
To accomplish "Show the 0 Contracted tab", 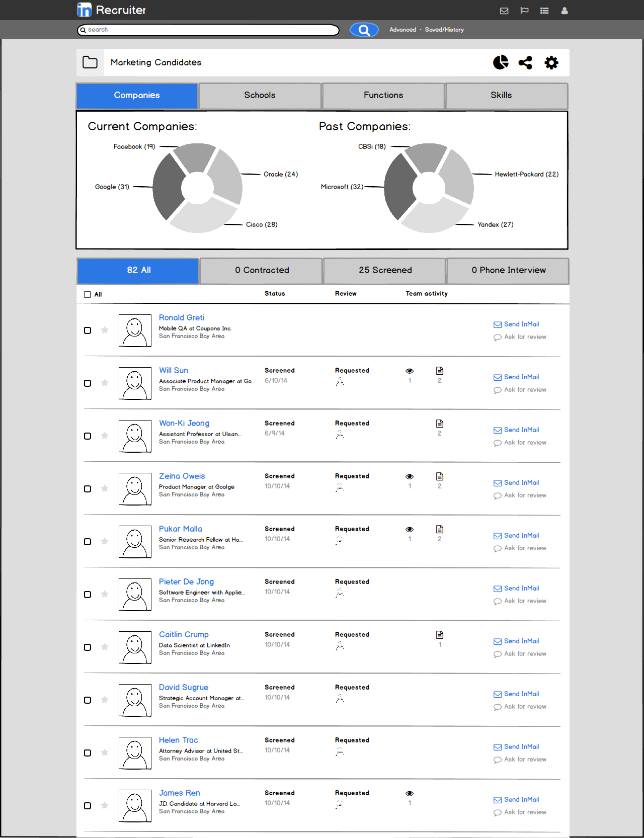I will pos(262,271).
